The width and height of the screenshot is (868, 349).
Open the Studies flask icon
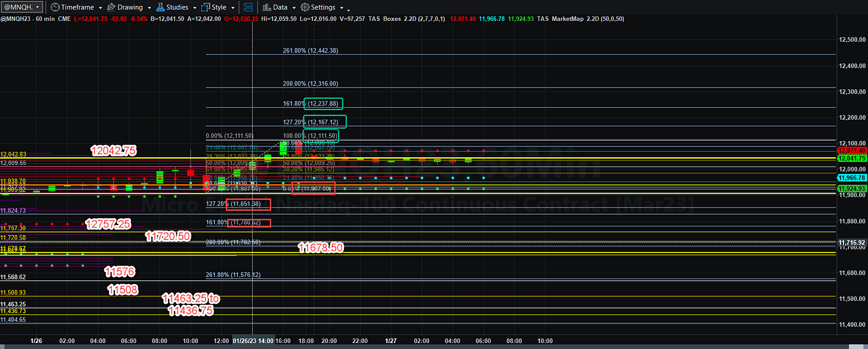click(160, 7)
